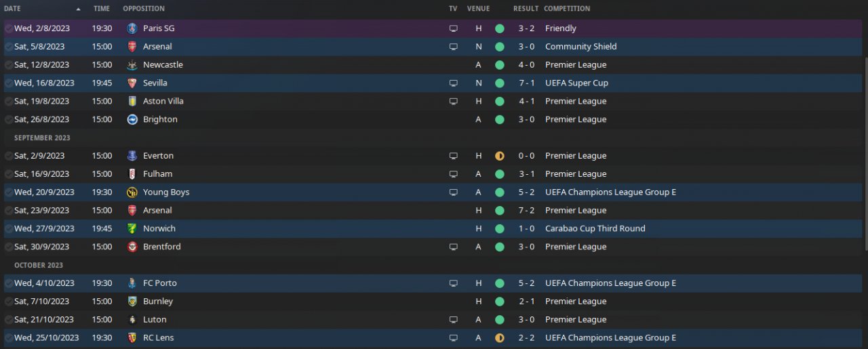The image size is (868, 349).
Task: Click the Sevilla club badge
Action: click(132, 83)
